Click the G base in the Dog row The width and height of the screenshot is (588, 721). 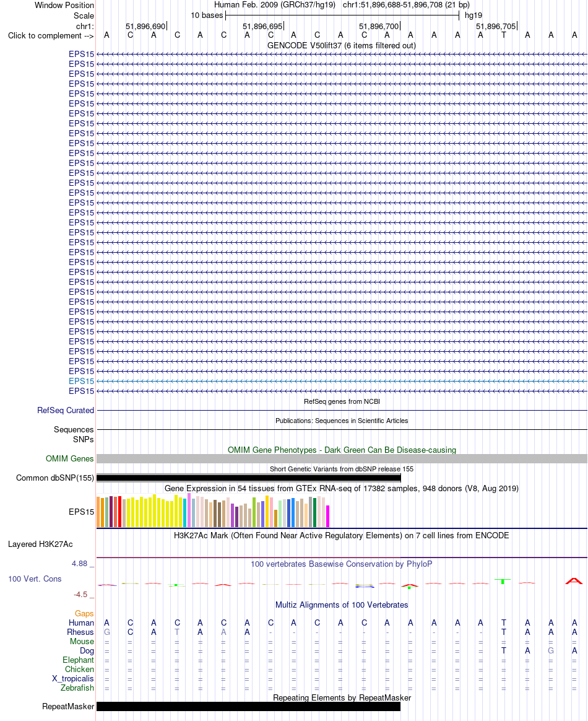tap(551, 650)
